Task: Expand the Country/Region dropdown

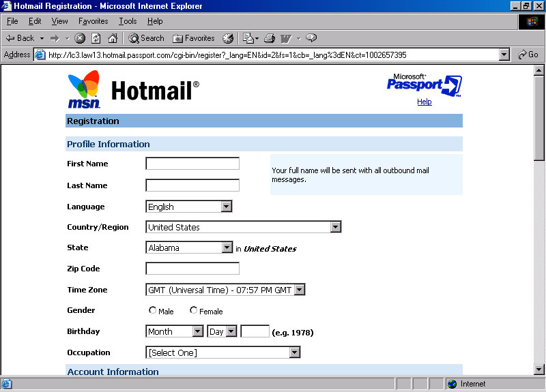Action: point(335,227)
